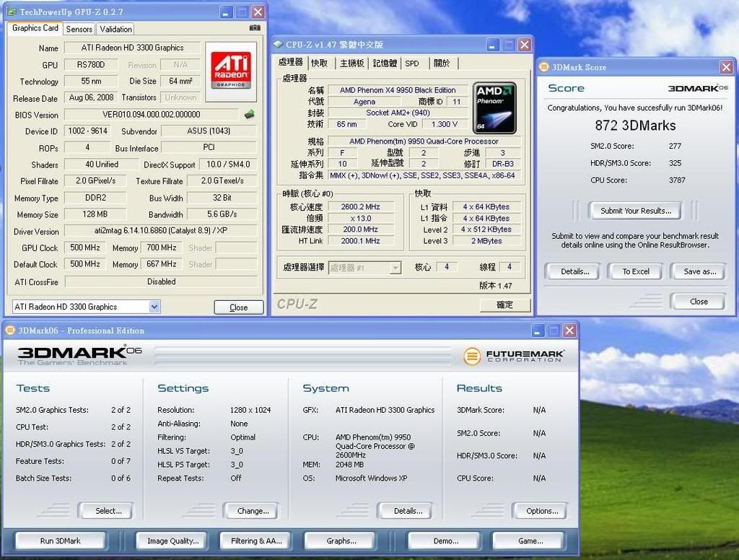Click the Resolution value 1280 x 1024

[x=250, y=410]
